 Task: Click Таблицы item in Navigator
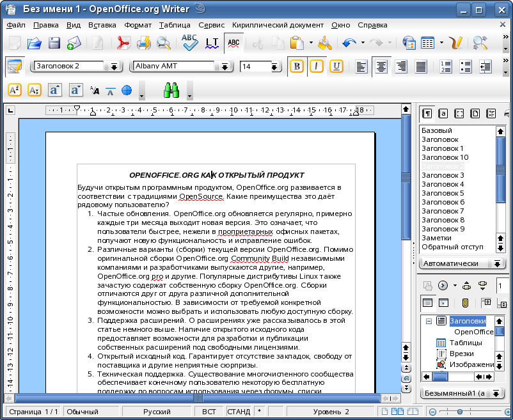coord(466,343)
